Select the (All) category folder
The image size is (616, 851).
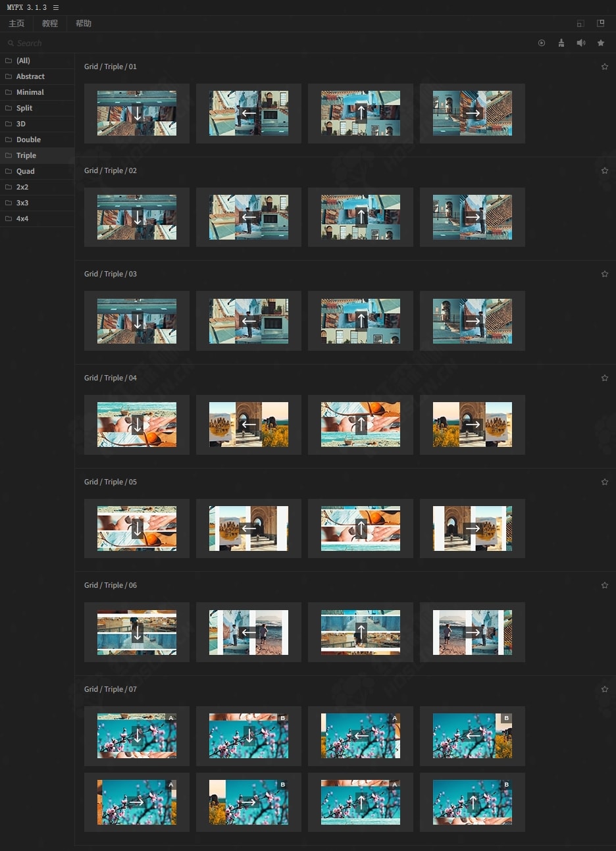pos(37,61)
